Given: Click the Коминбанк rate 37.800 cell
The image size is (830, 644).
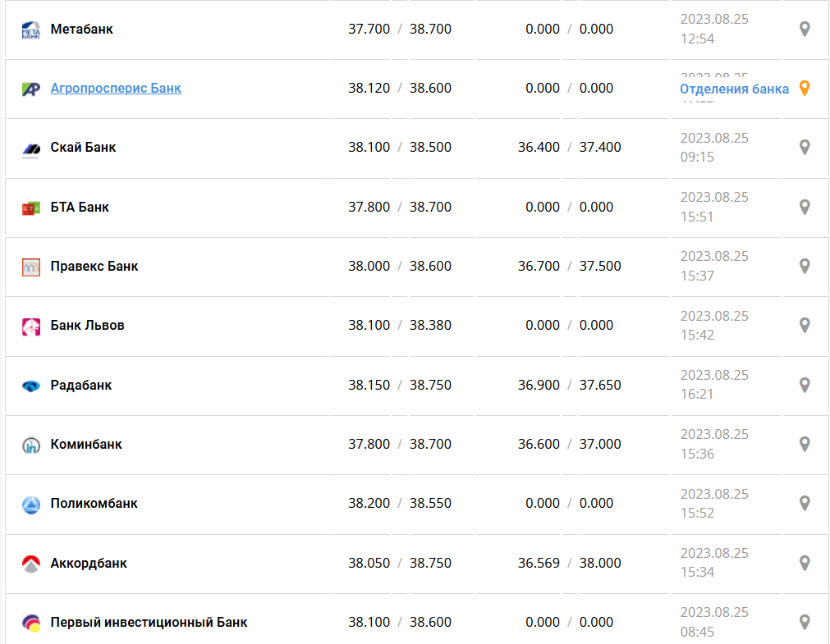Looking at the screenshot, I should [369, 445].
